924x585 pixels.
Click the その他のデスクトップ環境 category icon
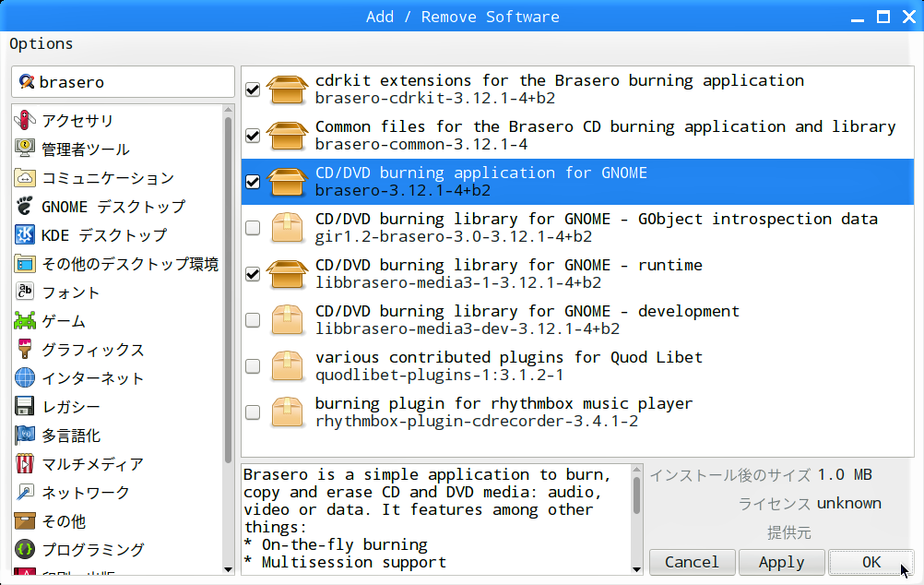click(25, 264)
